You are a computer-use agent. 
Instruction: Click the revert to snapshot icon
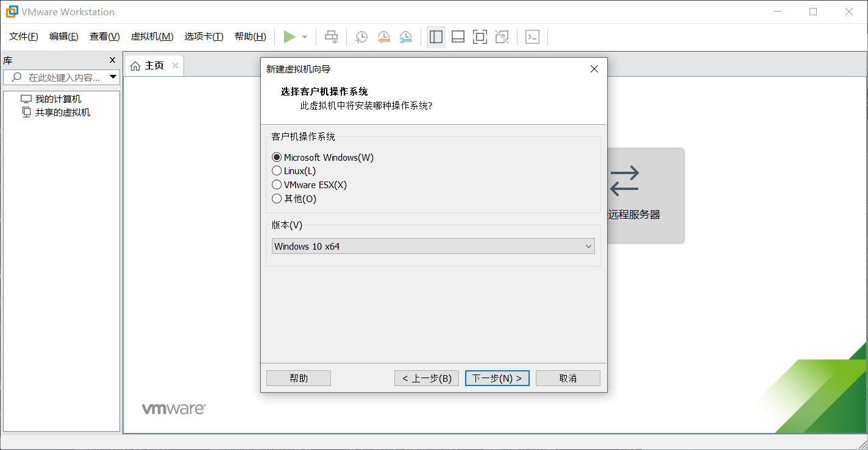pyautogui.click(x=383, y=37)
